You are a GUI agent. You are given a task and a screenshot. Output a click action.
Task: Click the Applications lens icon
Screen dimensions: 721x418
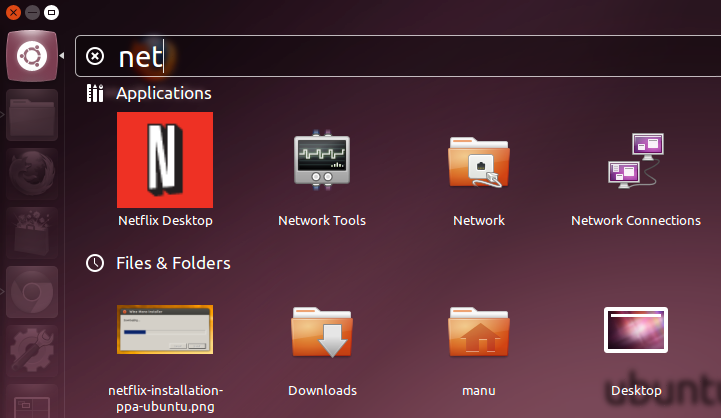click(95, 93)
